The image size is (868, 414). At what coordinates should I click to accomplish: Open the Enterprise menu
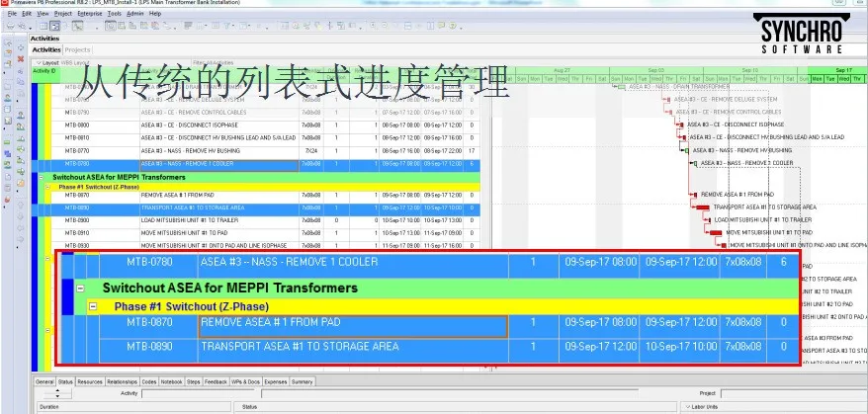coord(90,13)
